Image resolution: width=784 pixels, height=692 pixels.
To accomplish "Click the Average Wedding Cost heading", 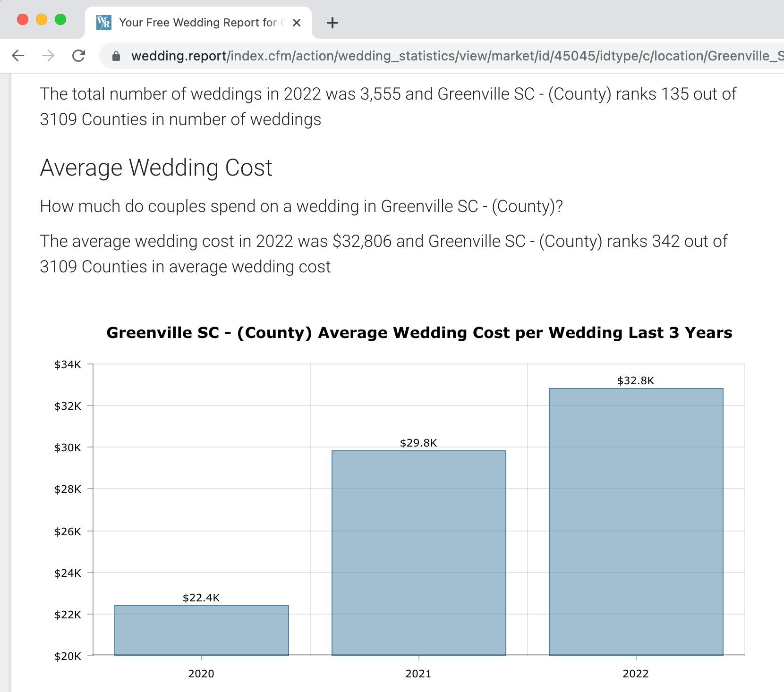I will (156, 168).
